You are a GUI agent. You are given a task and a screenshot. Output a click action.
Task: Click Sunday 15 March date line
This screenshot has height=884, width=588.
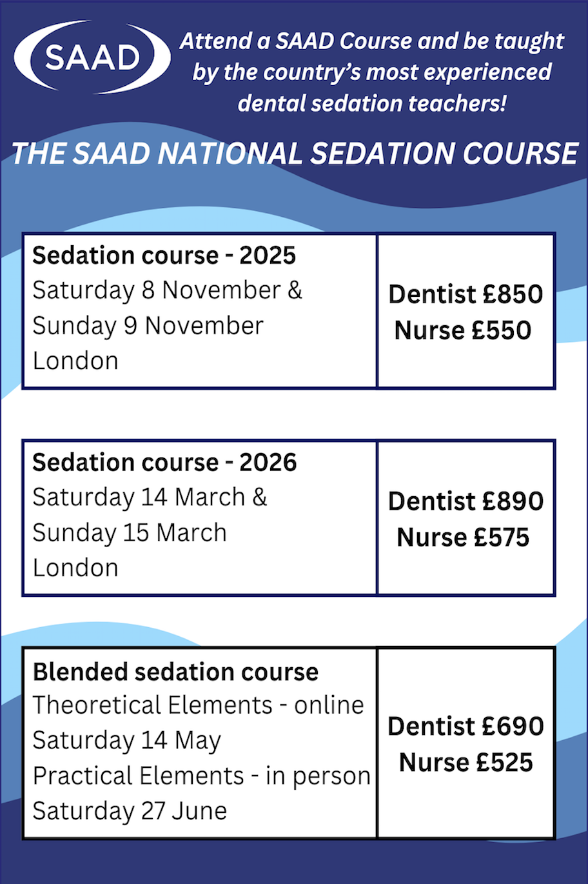(x=130, y=533)
